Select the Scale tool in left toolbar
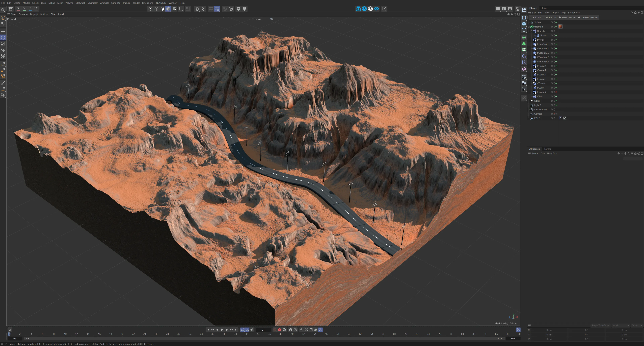 3,44
